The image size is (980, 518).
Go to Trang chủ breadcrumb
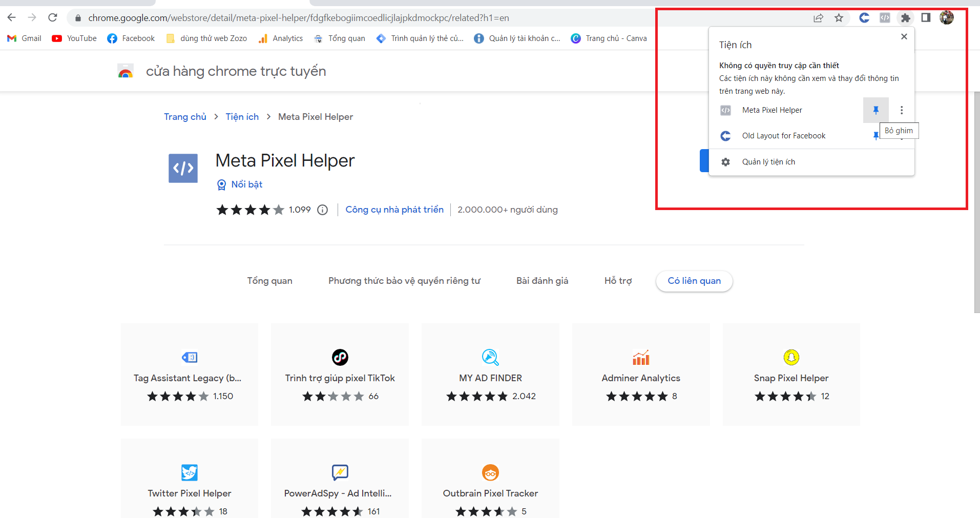185,117
